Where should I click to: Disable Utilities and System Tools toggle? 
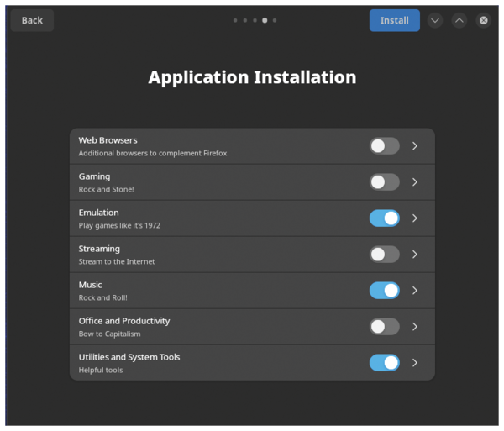385,363
